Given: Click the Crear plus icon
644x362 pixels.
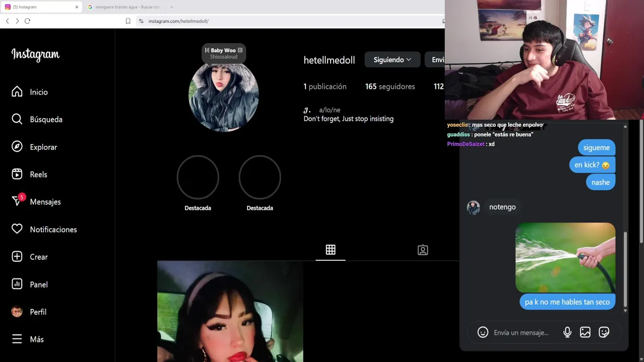Looking at the screenshot, I should (x=17, y=256).
